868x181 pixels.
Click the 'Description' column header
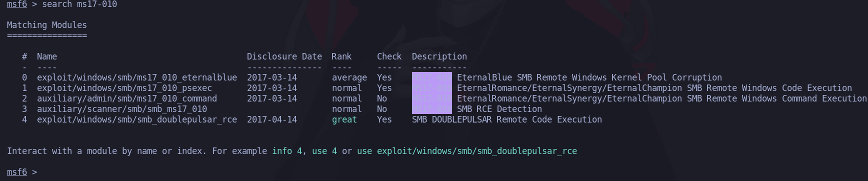(x=439, y=56)
